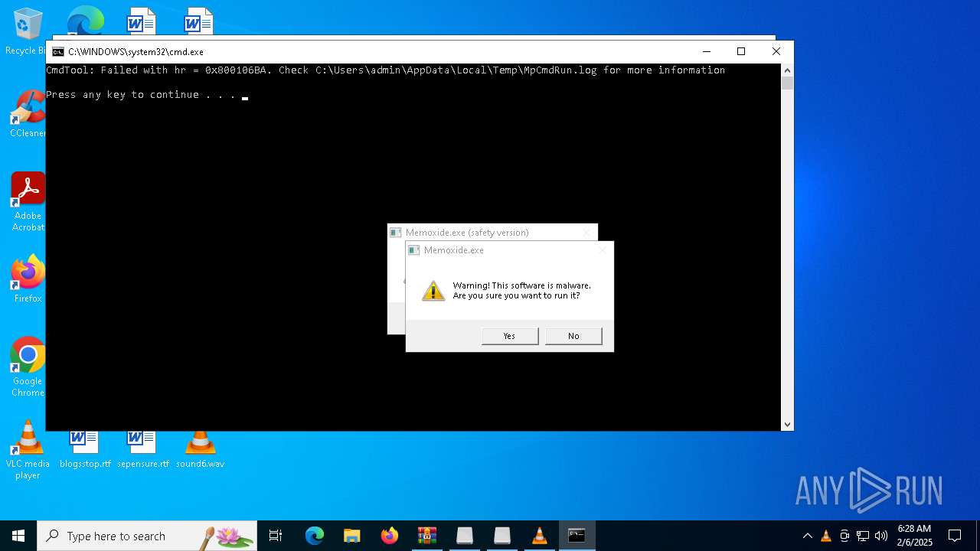Open the Windows Start menu
This screenshot has width=980, height=551.
(18, 536)
